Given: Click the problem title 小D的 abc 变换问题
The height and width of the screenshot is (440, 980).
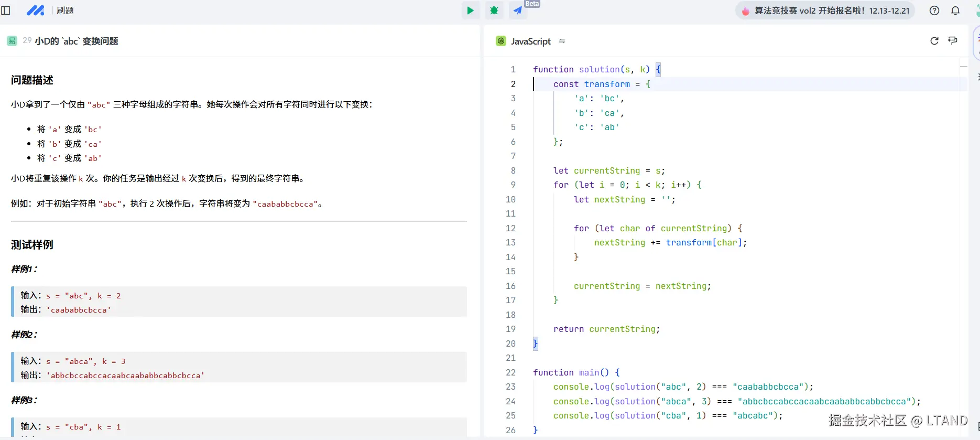Looking at the screenshot, I should point(77,41).
